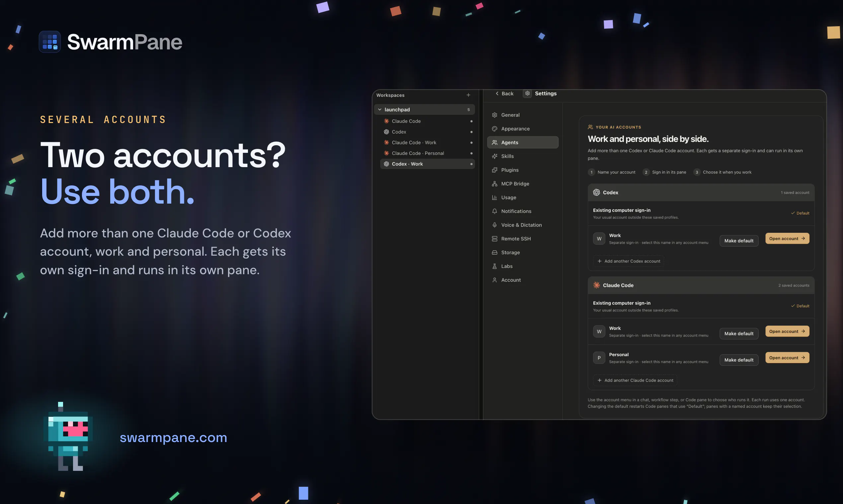
Task: Click the Usage bar chart icon
Action: point(495,198)
